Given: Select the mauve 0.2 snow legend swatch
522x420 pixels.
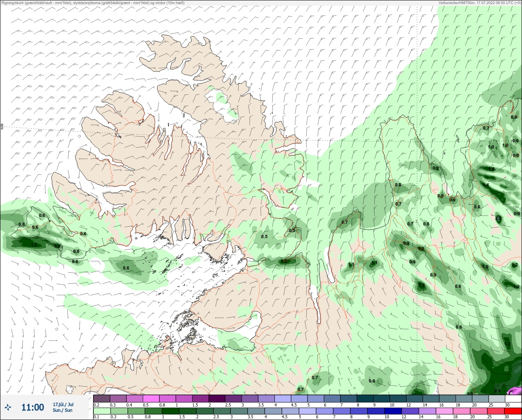Looking at the screenshot, I should [x=102, y=398].
